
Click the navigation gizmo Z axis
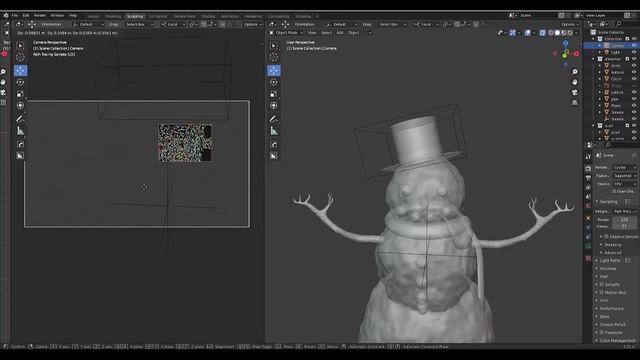[565, 43]
